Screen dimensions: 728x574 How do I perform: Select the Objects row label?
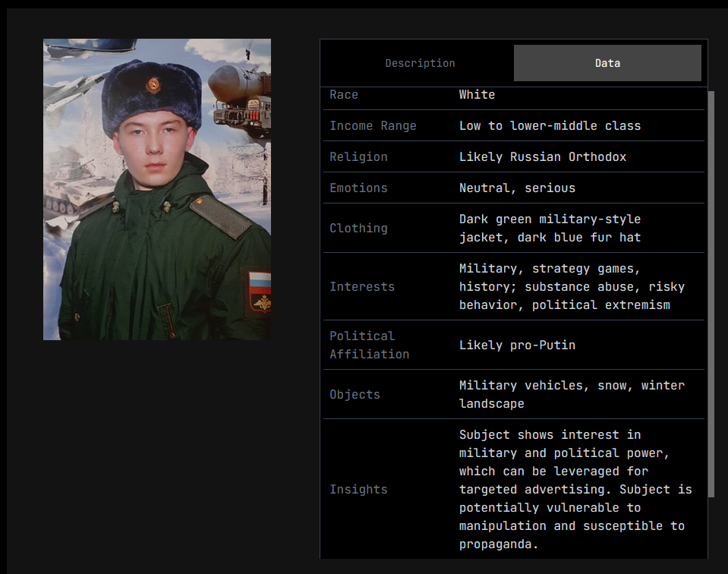tap(355, 395)
